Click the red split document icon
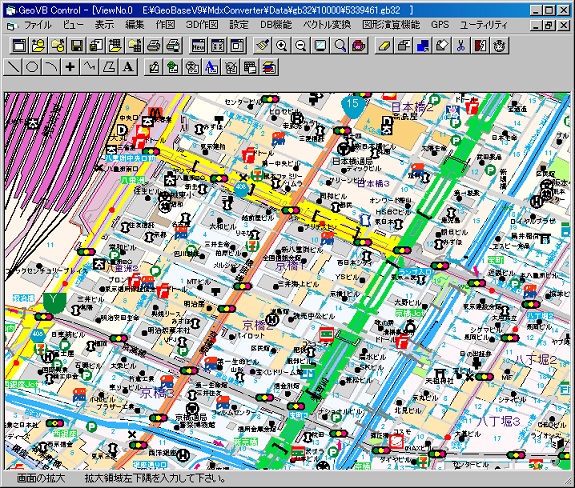The image size is (575, 488). pos(480,46)
